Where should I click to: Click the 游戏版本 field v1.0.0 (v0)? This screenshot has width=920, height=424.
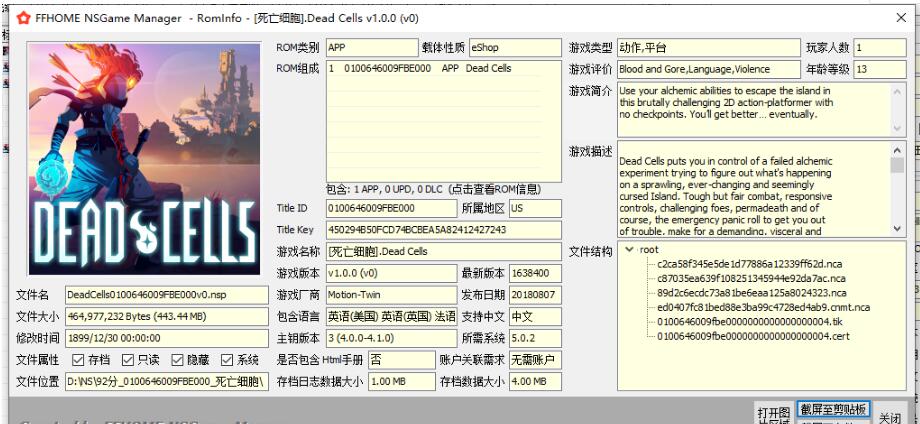(391, 273)
